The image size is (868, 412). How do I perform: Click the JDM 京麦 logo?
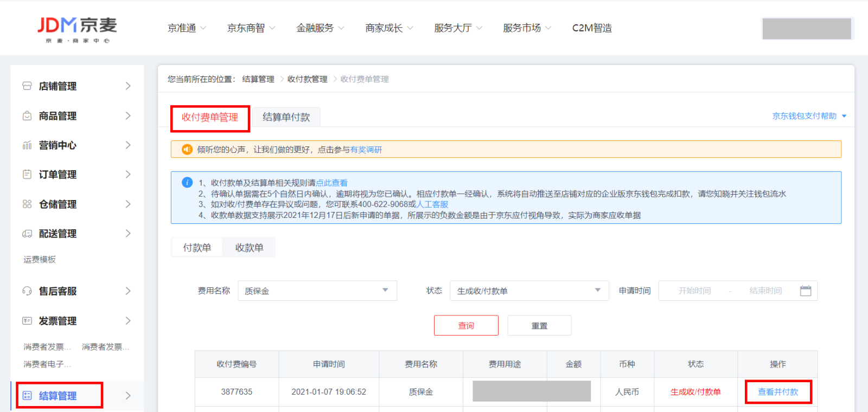coord(76,30)
